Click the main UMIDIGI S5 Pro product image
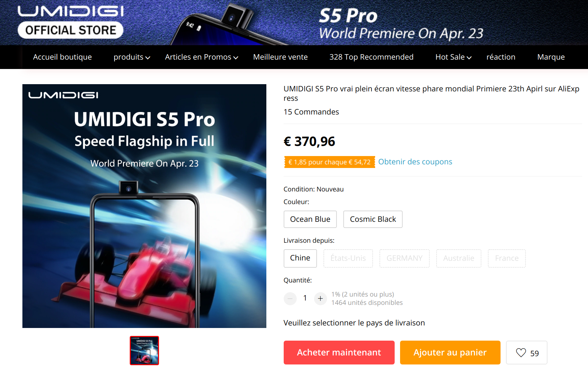Image resolution: width=588 pixels, height=380 pixels. pyautogui.click(x=144, y=206)
